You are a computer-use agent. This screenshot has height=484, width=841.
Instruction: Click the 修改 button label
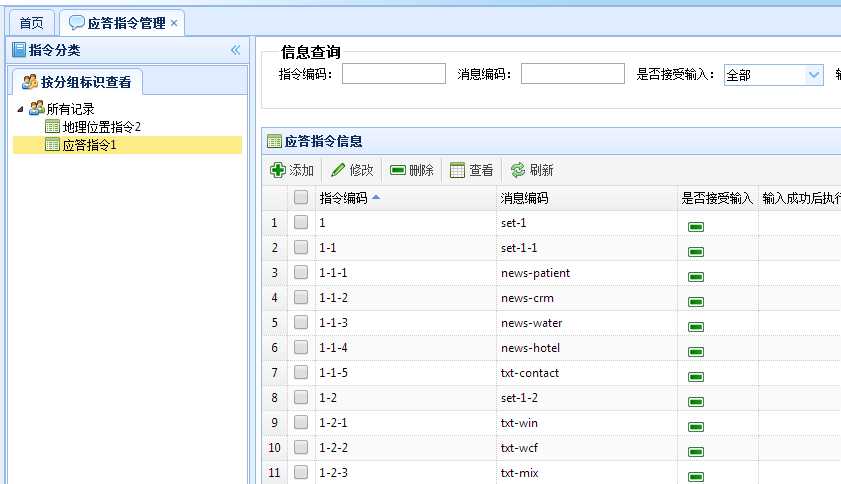[361, 170]
